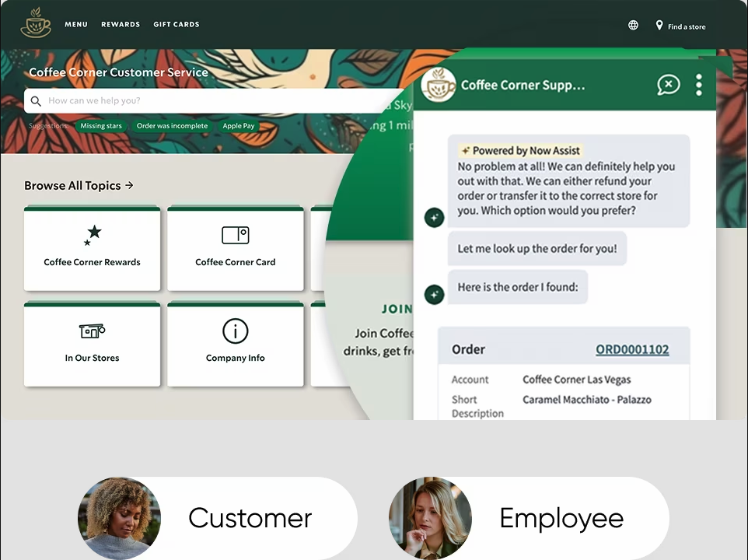Focus the How can we help you search field
Image resolution: width=748 pixels, height=560 pixels.
pos(214,100)
